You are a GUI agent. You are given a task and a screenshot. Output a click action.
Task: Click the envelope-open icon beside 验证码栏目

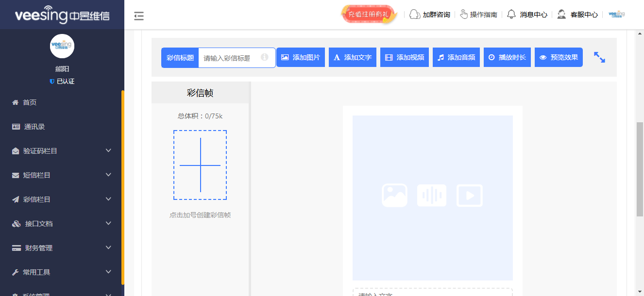point(16,151)
